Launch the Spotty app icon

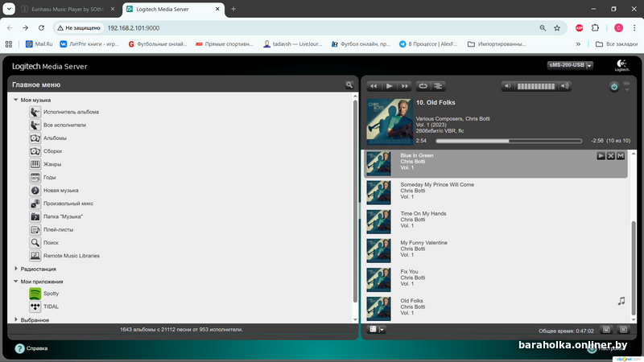[x=35, y=294]
